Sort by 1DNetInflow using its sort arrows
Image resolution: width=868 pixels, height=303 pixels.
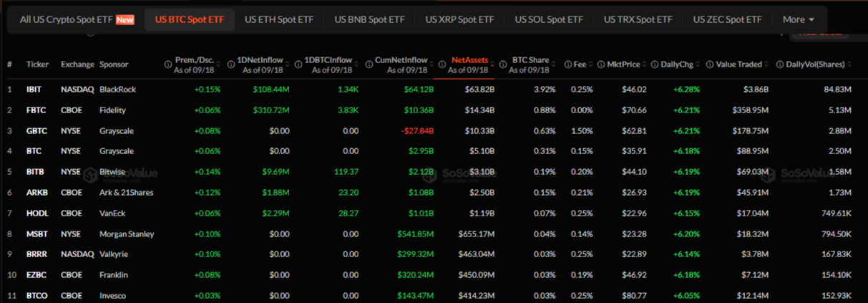tap(287, 64)
